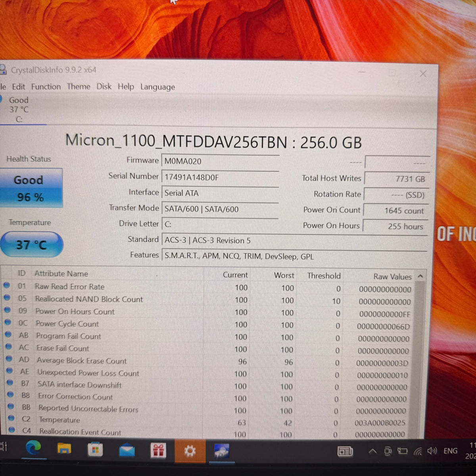Select the Reallocated NAND Block Count row
Image resolution: width=476 pixels, height=476 pixels.
click(208, 300)
